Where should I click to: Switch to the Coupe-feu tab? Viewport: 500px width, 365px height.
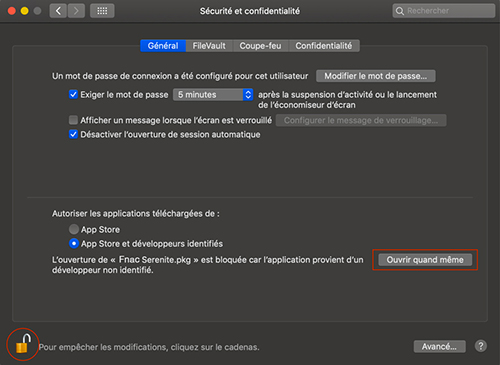(x=260, y=46)
